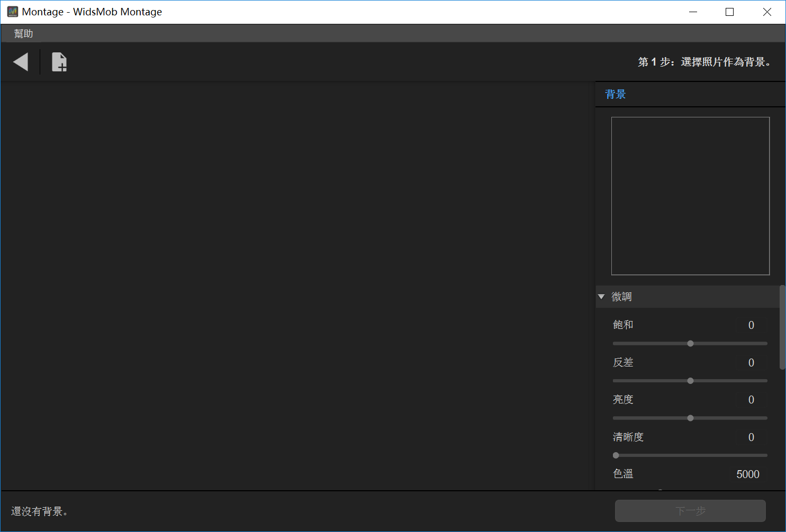
Task: Click the WidsMob Montage app icon in title bar
Action: coord(13,12)
